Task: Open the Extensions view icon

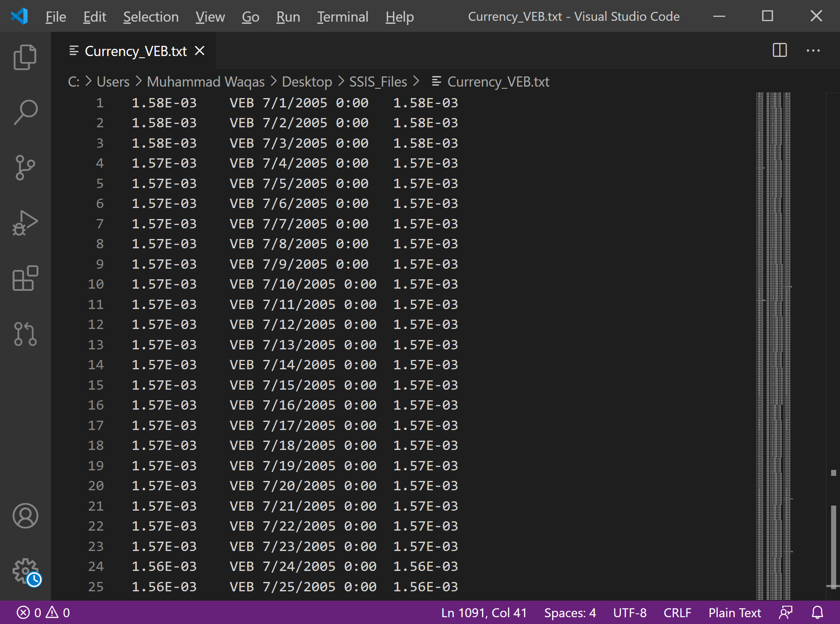Action: click(25, 278)
